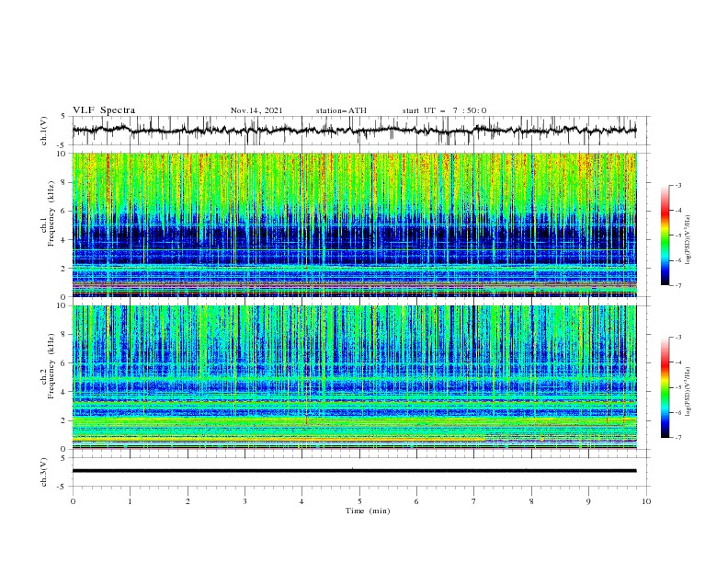
Task: Click inside the ch.2 spectrogram panel
Action: pos(355,377)
